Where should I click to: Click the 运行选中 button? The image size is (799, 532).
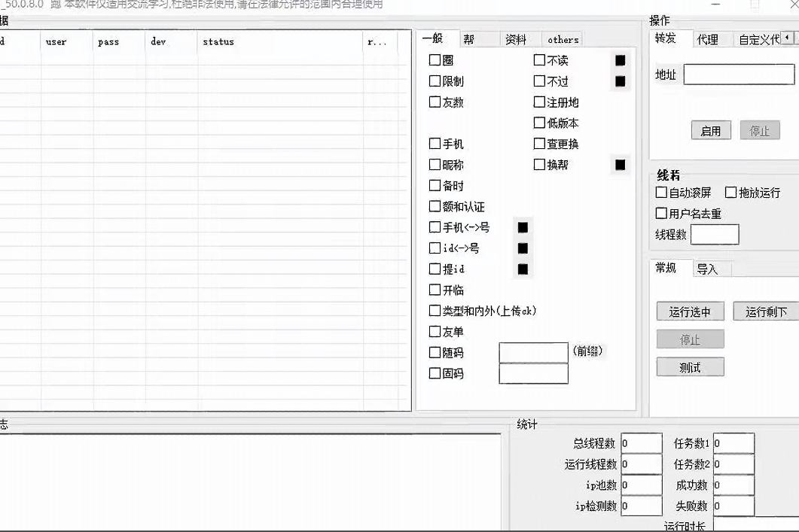point(690,312)
